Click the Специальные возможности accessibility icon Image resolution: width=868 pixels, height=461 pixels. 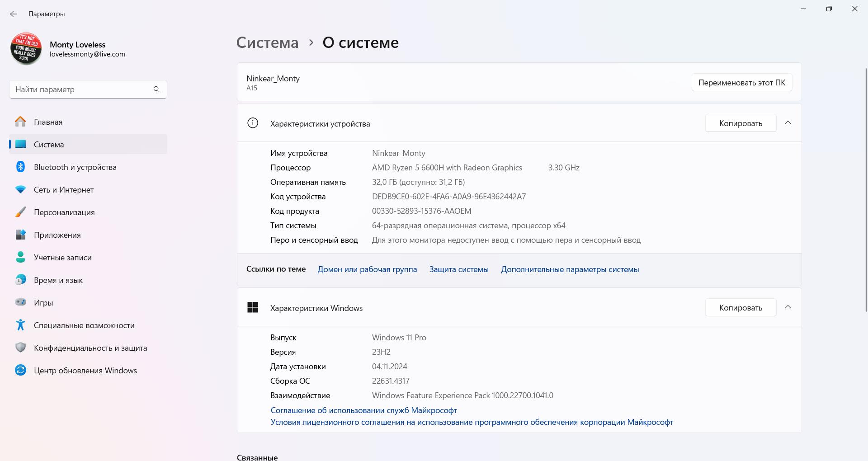pyautogui.click(x=20, y=325)
